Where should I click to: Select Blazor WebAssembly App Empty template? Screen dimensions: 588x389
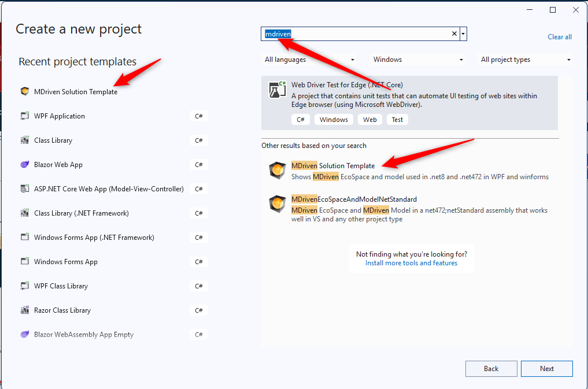(x=84, y=335)
